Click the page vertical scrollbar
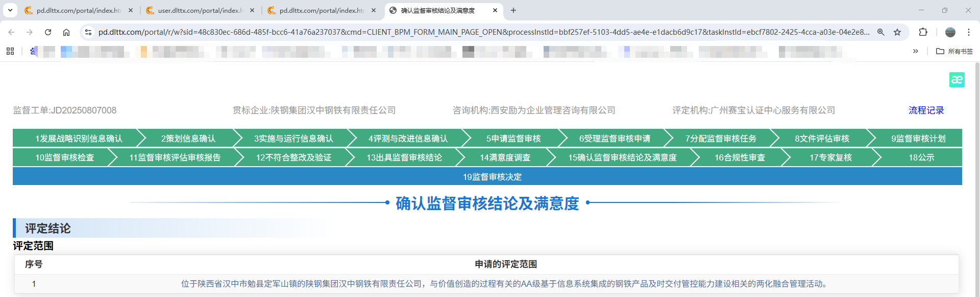Viewport: 980px width, 297px height. point(977,179)
